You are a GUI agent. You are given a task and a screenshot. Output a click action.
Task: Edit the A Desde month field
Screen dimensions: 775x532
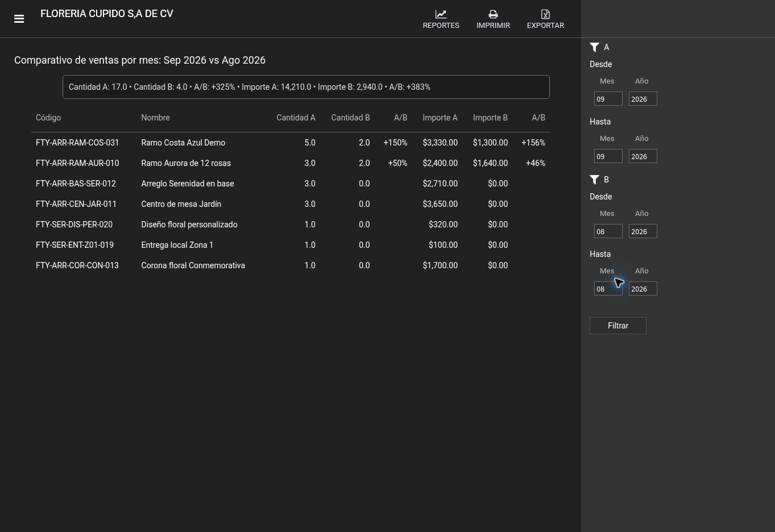[608, 99]
